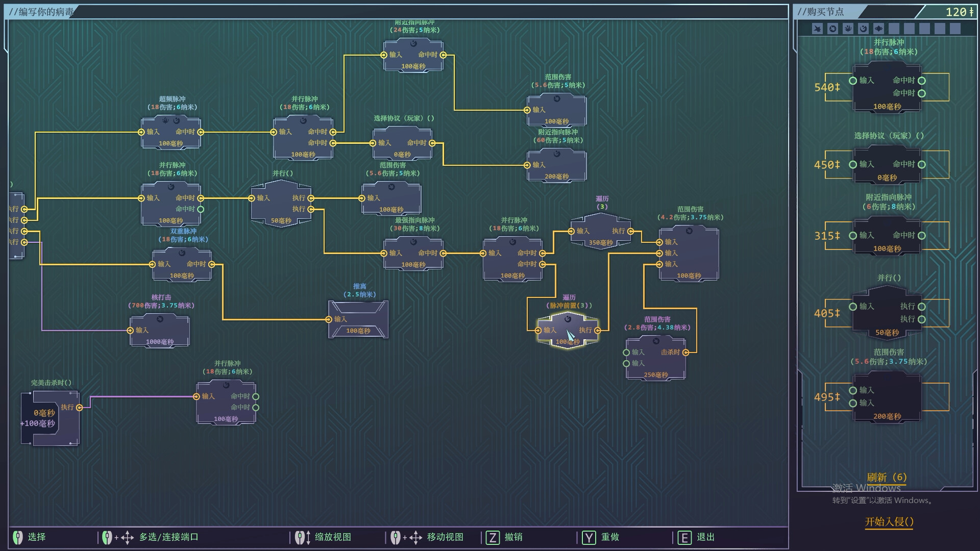Viewport: 980px width, 551px height.
Task: Click the circular burst filter icon in purchase panel
Action: coord(832,29)
